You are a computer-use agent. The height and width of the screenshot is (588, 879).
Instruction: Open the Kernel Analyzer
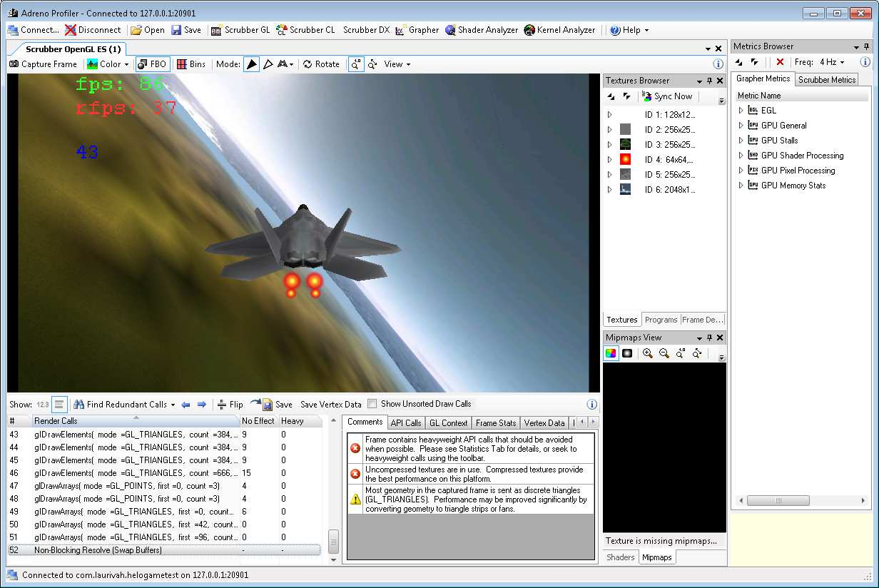560,30
